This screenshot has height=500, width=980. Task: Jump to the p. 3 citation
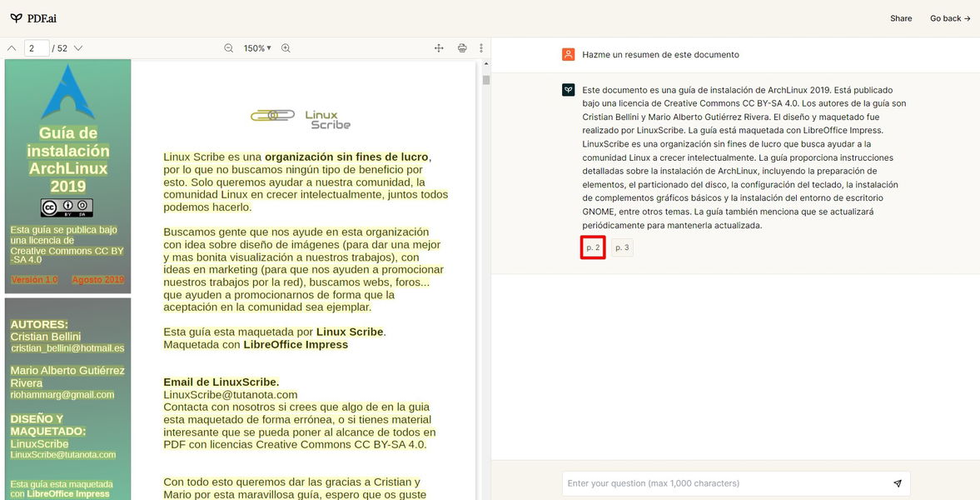pyautogui.click(x=622, y=247)
